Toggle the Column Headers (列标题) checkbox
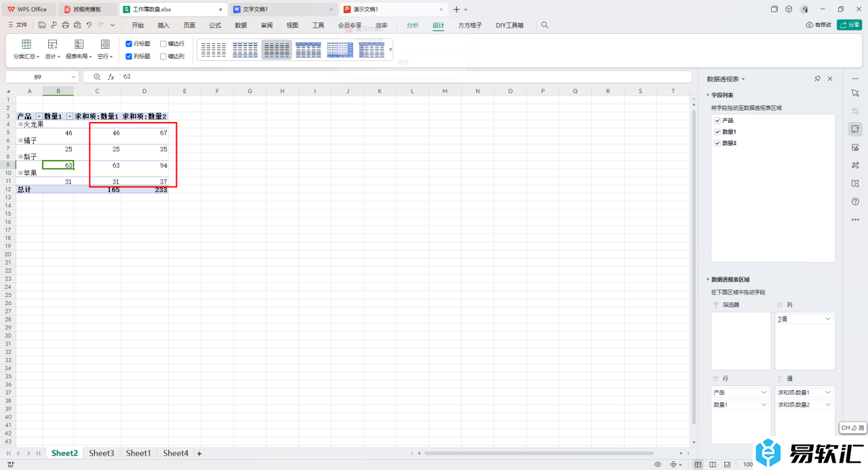Image resolution: width=868 pixels, height=470 pixels. (129, 56)
